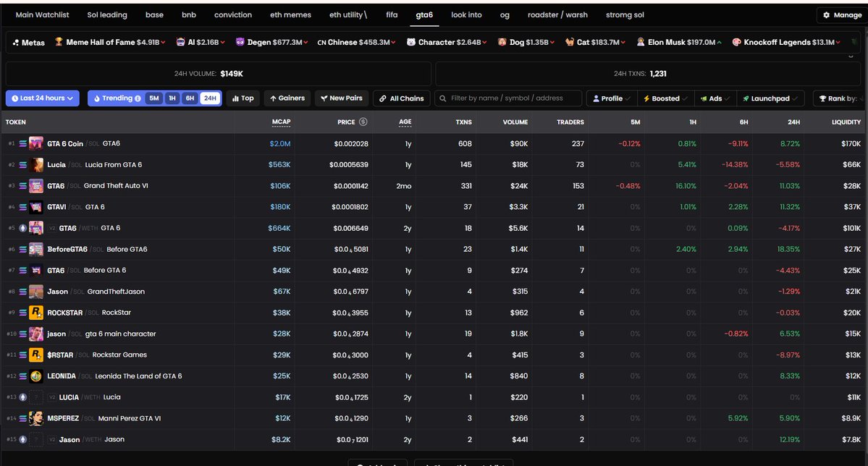Click the Cat meta icon
This screenshot has width=868, height=466.
point(570,42)
